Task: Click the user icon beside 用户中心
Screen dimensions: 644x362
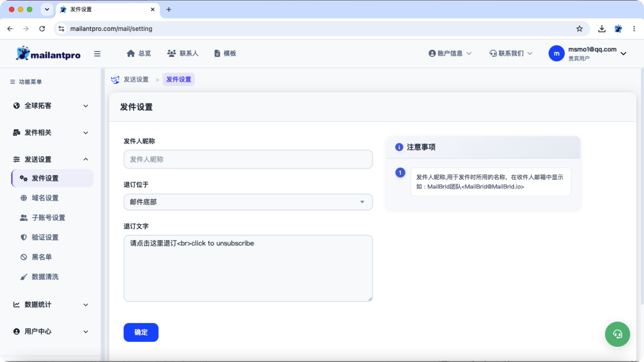Action: [17, 332]
